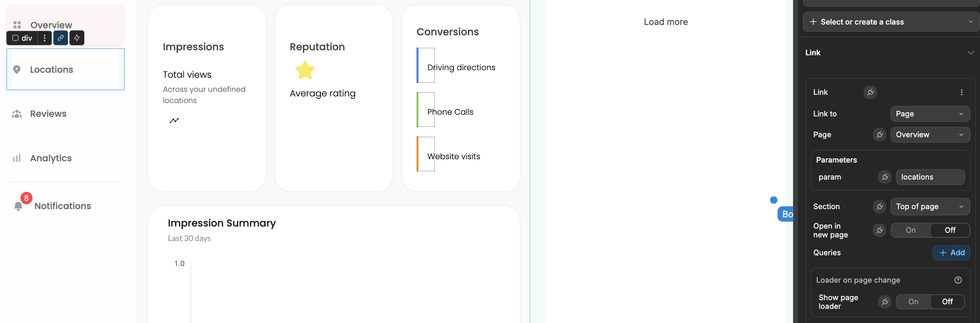
Task: Click the Load more button
Action: pyautogui.click(x=666, y=22)
